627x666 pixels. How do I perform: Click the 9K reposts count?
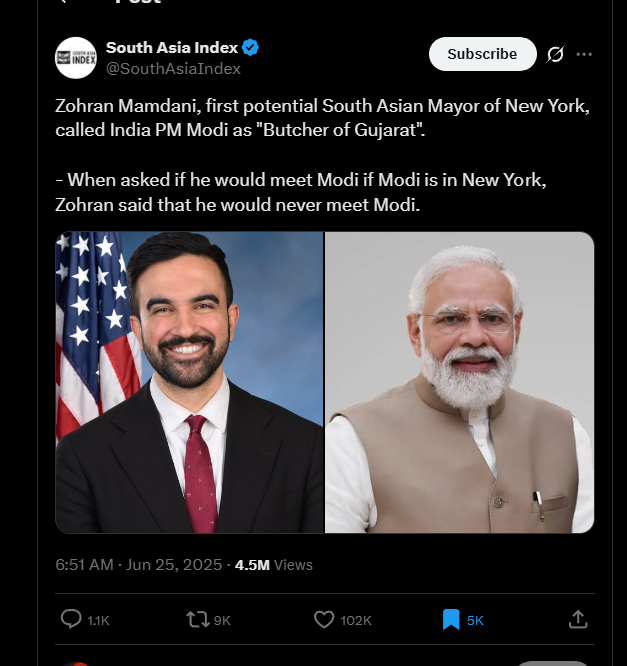(222, 621)
